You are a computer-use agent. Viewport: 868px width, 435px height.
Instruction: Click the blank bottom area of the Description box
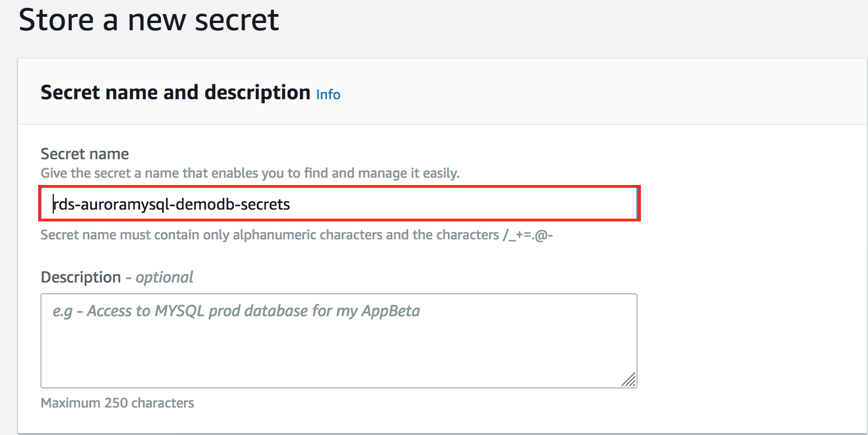tap(331, 364)
